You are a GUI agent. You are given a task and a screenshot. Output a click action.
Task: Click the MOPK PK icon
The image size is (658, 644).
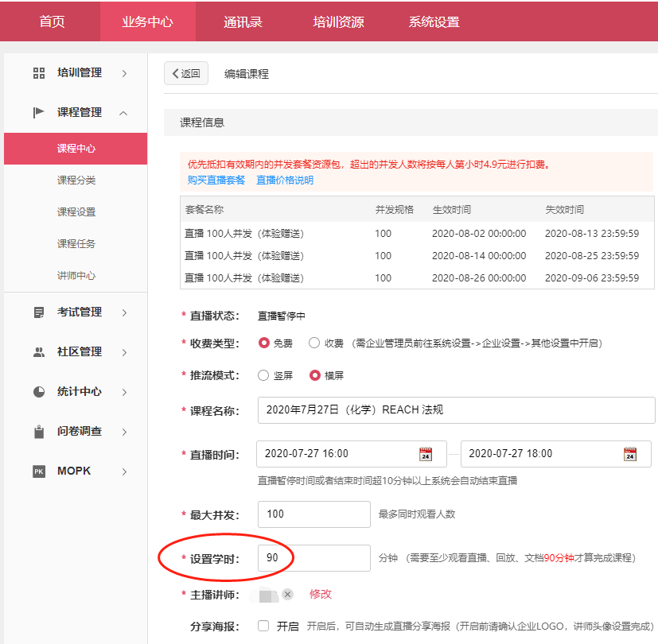coord(39,471)
